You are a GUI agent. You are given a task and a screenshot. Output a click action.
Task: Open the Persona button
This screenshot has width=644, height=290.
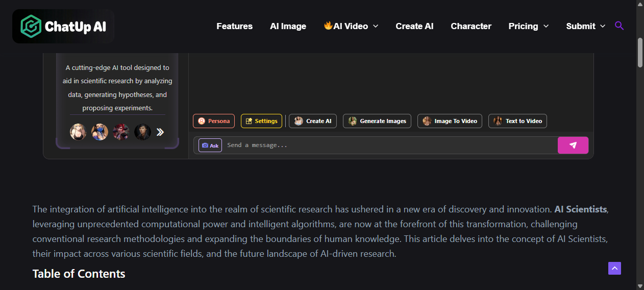[x=214, y=121]
